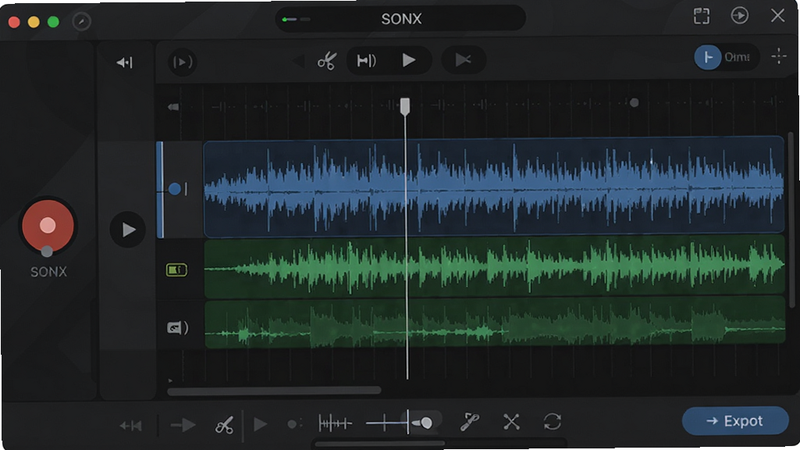
Task: Toggle the yellow icon on second green track
Action: [x=177, y=269]
